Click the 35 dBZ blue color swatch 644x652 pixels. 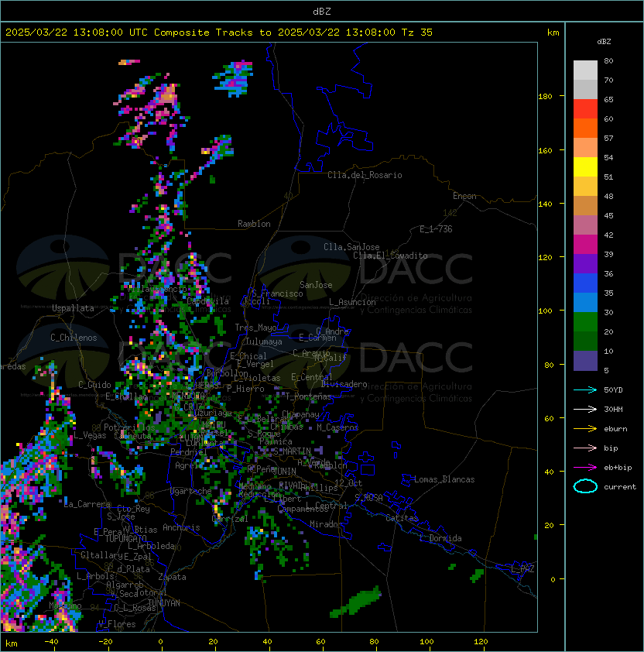coord(585,302)
